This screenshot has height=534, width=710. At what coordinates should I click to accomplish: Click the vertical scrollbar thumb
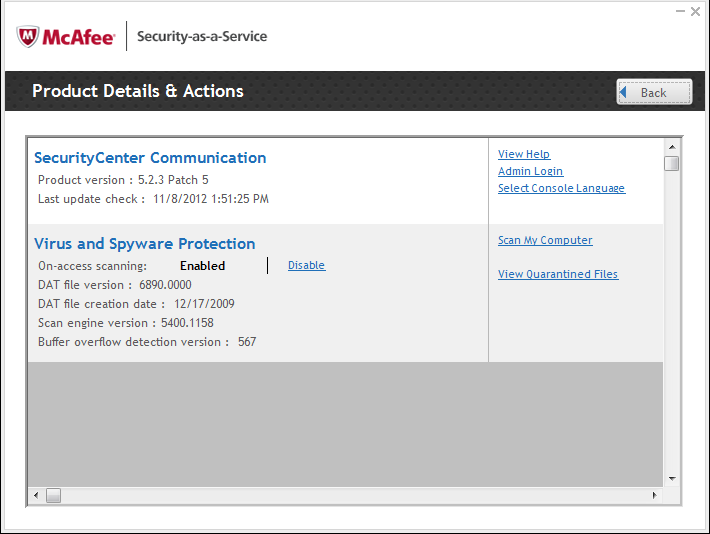coord(671,164)
